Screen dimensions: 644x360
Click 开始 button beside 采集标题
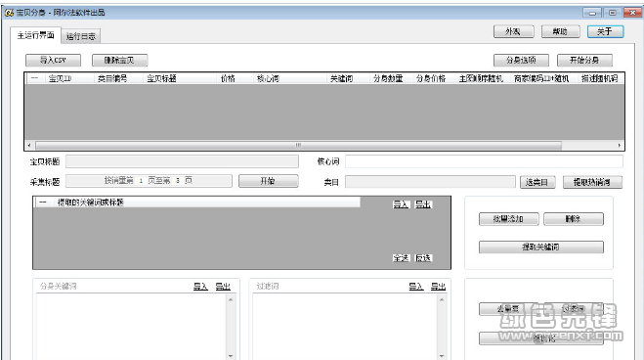click(268, 181)
